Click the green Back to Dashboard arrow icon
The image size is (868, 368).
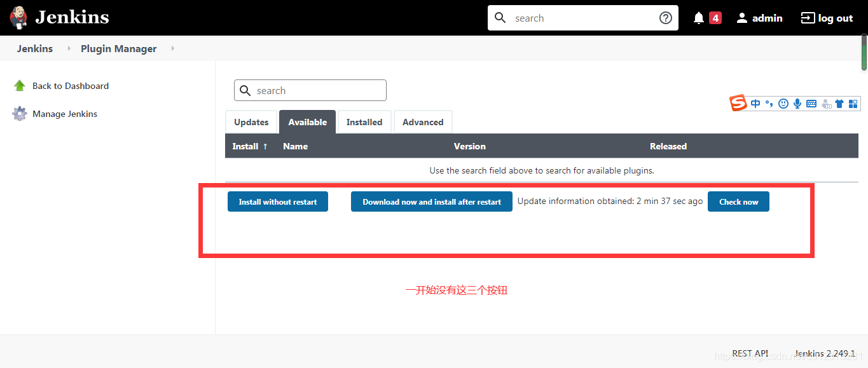tap(20, 86)
